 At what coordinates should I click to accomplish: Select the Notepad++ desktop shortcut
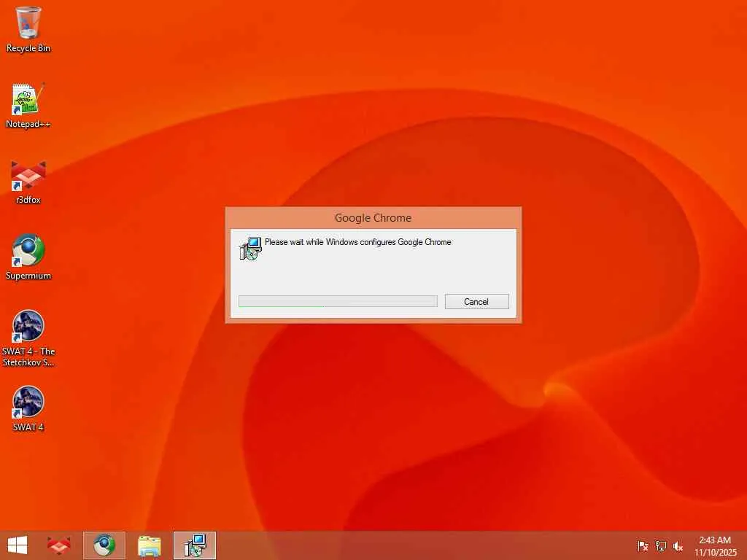[x=28, y=106]
